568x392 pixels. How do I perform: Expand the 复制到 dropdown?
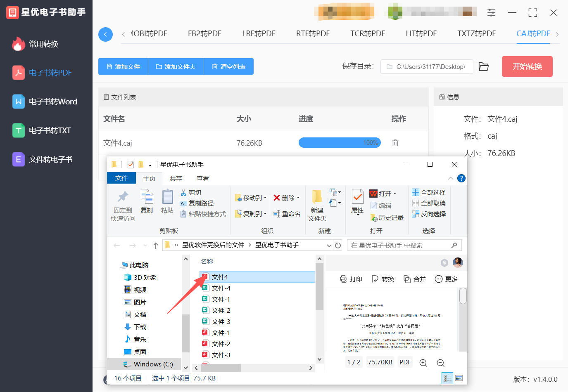(265, 214)
